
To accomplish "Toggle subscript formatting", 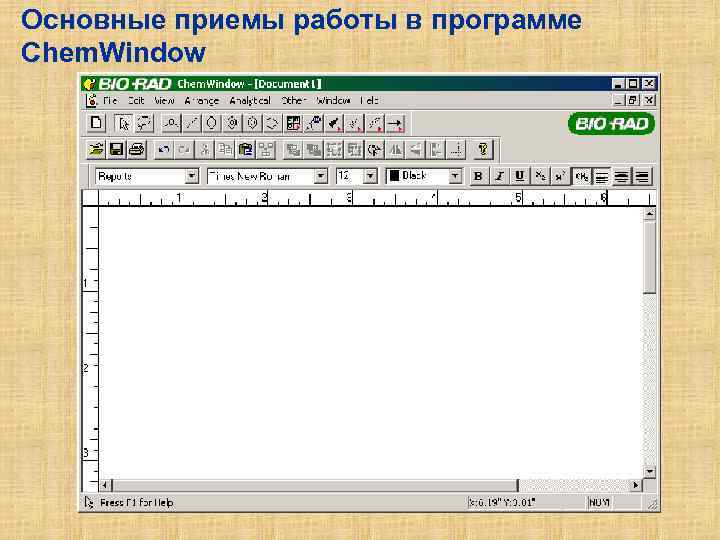I will coord(540,176).
